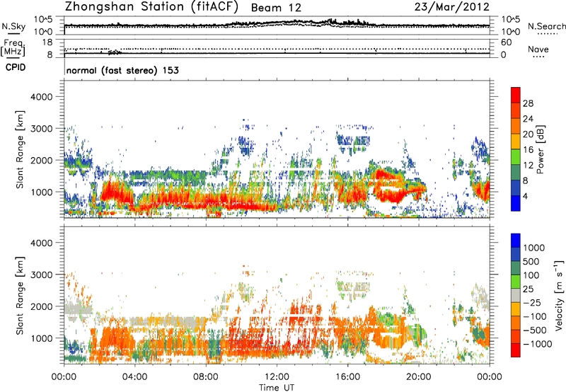Click the '04:00' time tick label
566x392 pixels.
tap(134, 377)
